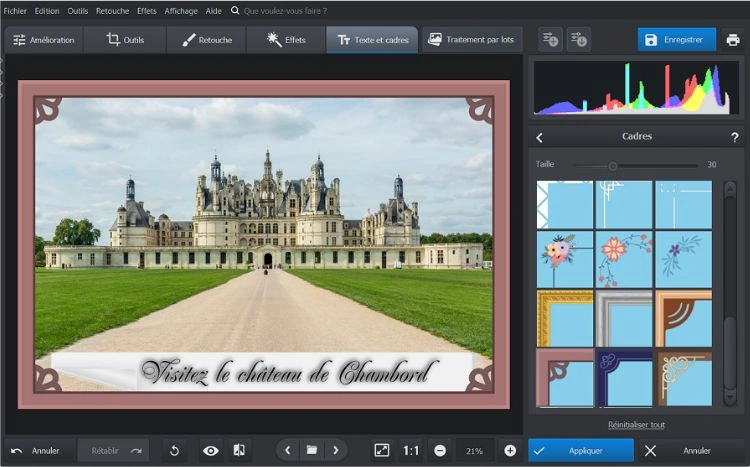Go to the next photo arrow

336,450
